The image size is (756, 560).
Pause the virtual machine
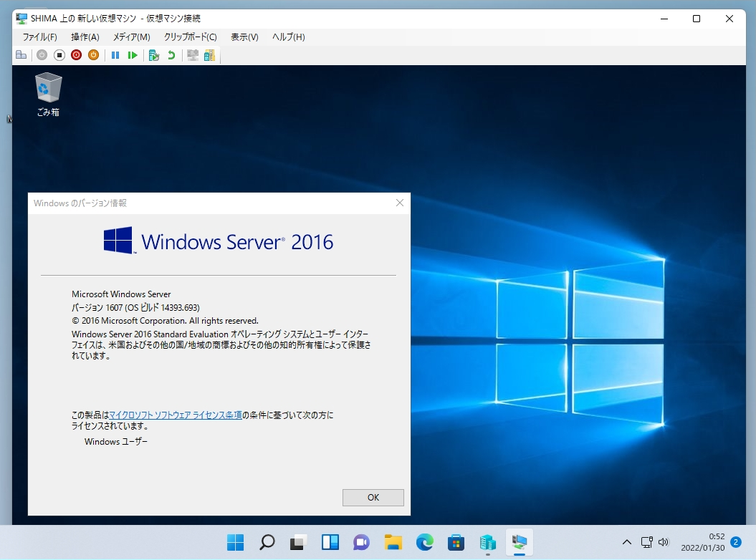tap(115, 55)
